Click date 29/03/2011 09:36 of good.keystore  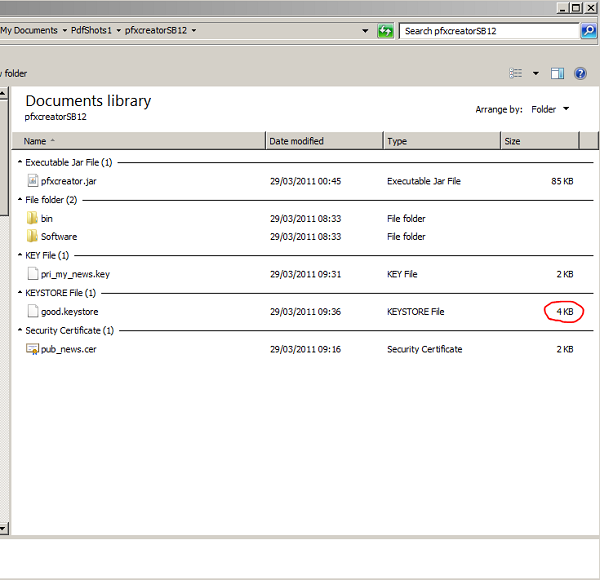coord(305,312)
